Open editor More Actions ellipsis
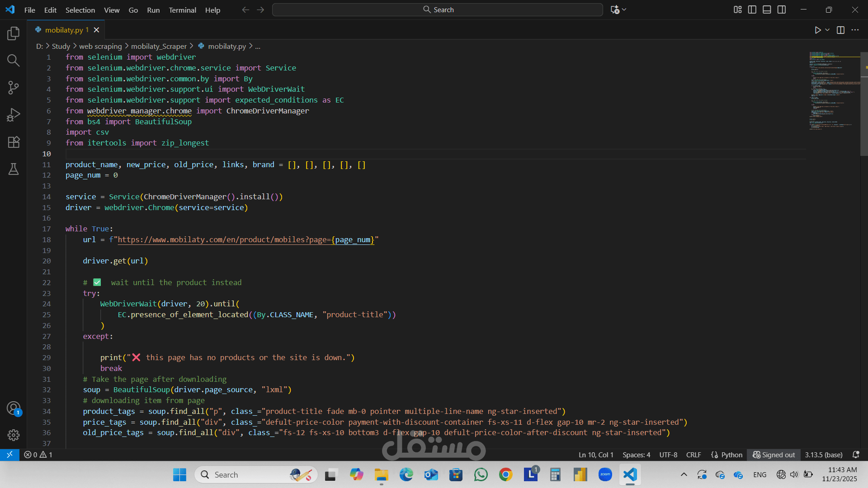 [x=855, y=30]
